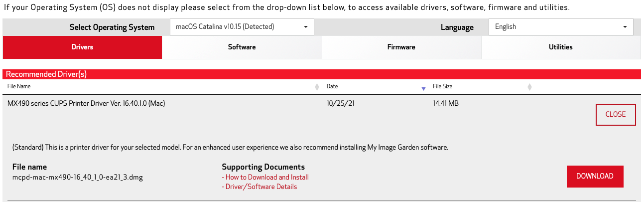Viewport: 644px width, 202px height.
Task: Click the File Name column header
Action: 19,86
